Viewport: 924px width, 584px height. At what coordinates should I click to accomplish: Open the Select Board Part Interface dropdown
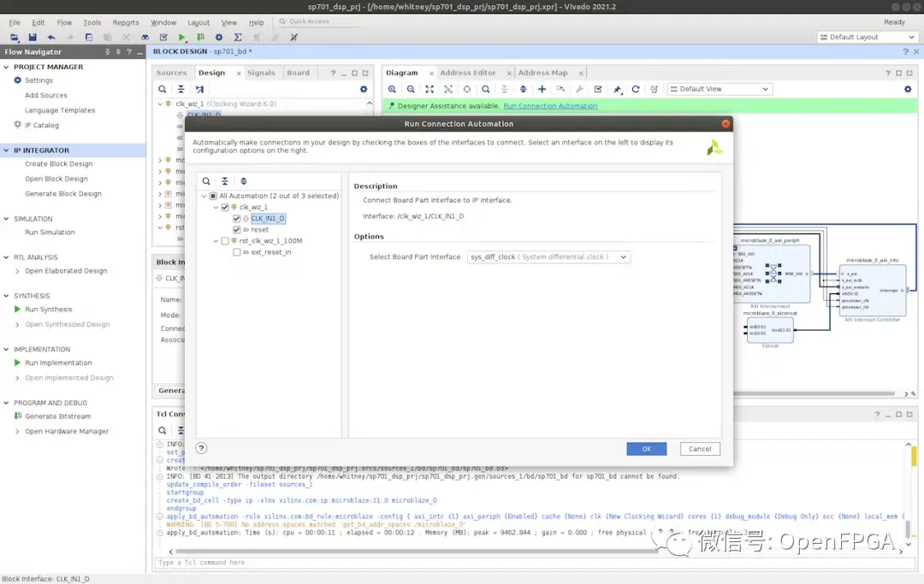click(548, 257)
